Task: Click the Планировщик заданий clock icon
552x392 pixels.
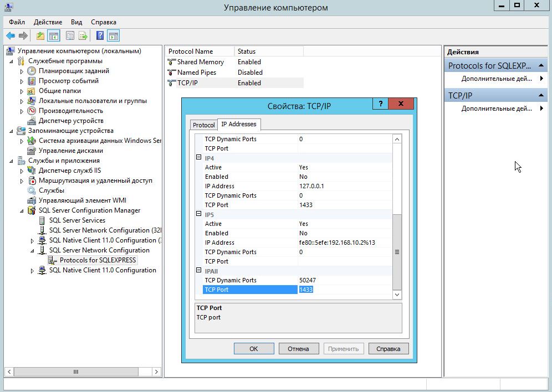Action: point(32,71)
